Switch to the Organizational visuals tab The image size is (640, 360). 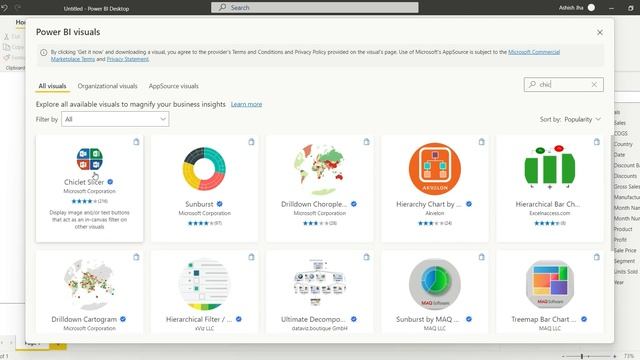[x=107, y=86]
